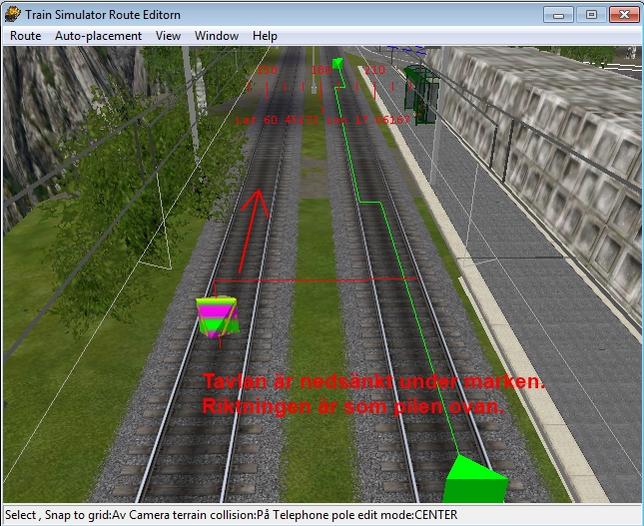Open the Help menu
Viewport: 644px width, 526px height.
pyautogui.click(x=265, y=36)
